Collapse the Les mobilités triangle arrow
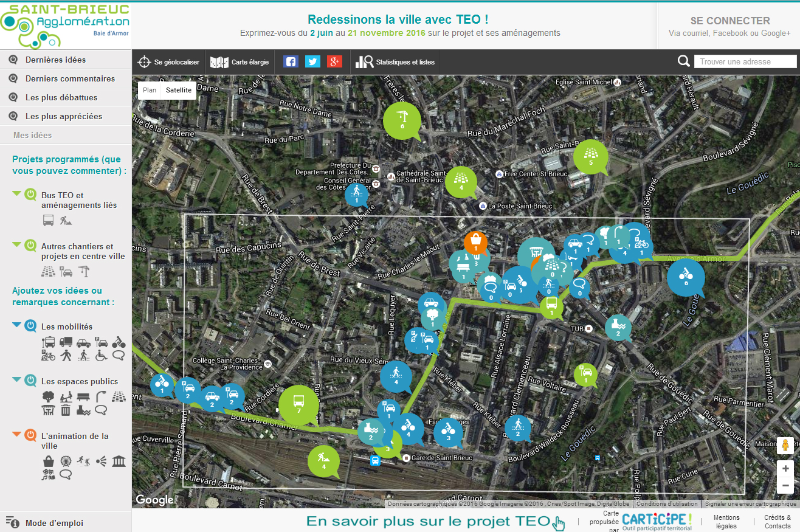 click(x=16, y=325)
